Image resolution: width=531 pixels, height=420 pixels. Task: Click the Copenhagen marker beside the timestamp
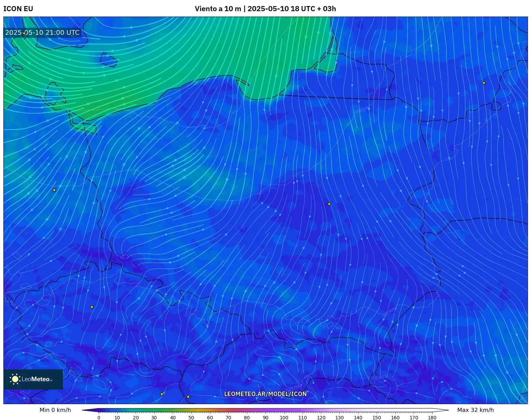click(24, 33)
